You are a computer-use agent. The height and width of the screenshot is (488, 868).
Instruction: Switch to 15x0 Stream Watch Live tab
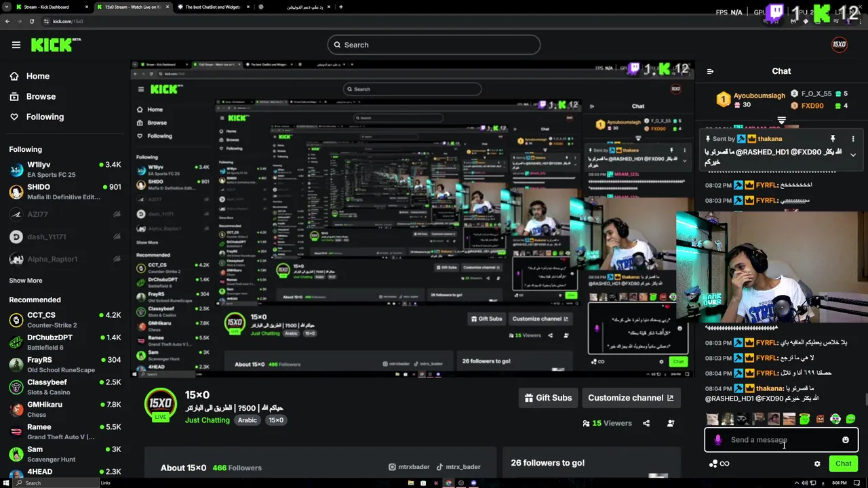click(133, 7)
